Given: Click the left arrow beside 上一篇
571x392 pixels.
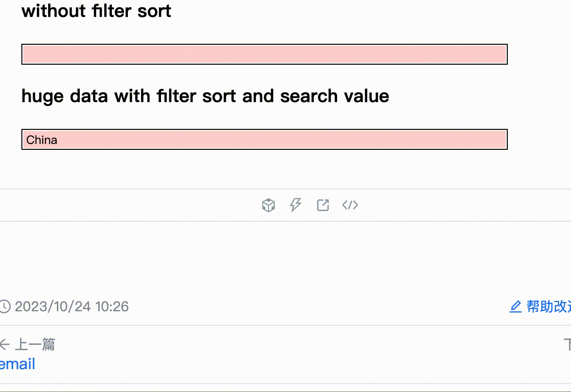Looking at the screenshot, I should point(4,345).
